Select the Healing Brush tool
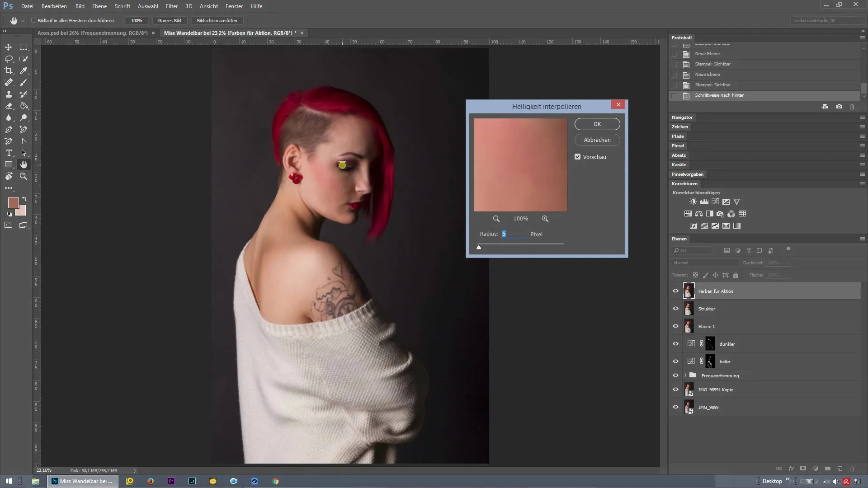The height and width of the screenshot is (488, 868). 9,82
